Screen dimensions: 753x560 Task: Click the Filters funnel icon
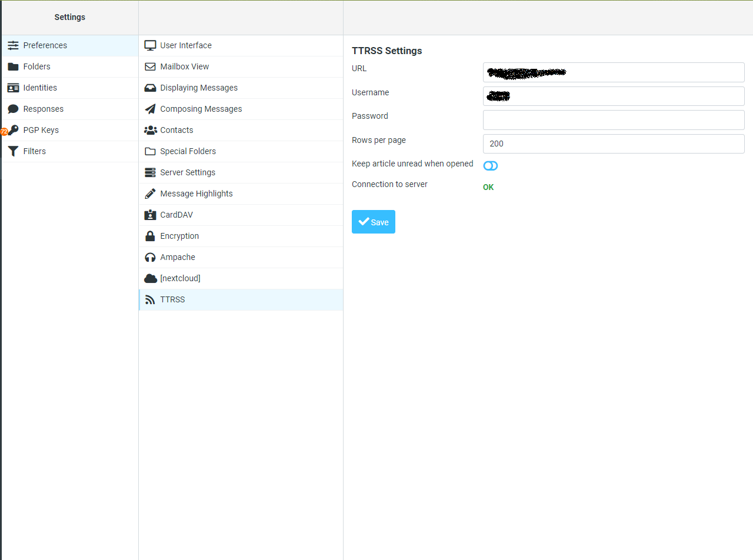13,151
